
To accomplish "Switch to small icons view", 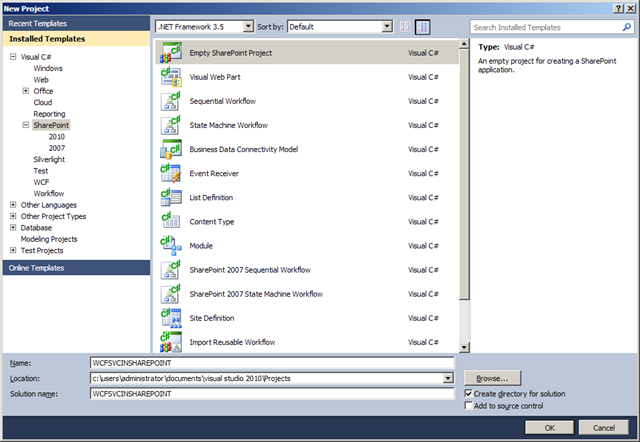I will (x=405, y=27).
